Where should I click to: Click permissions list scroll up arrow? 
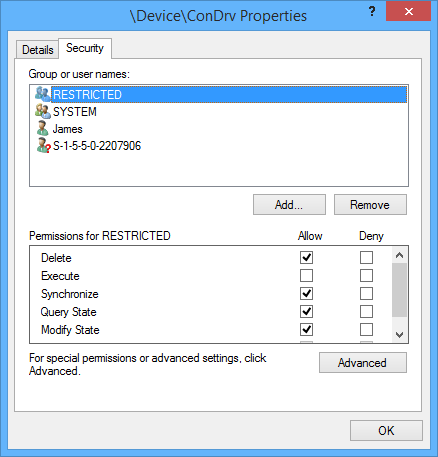(x=399, y=255)
